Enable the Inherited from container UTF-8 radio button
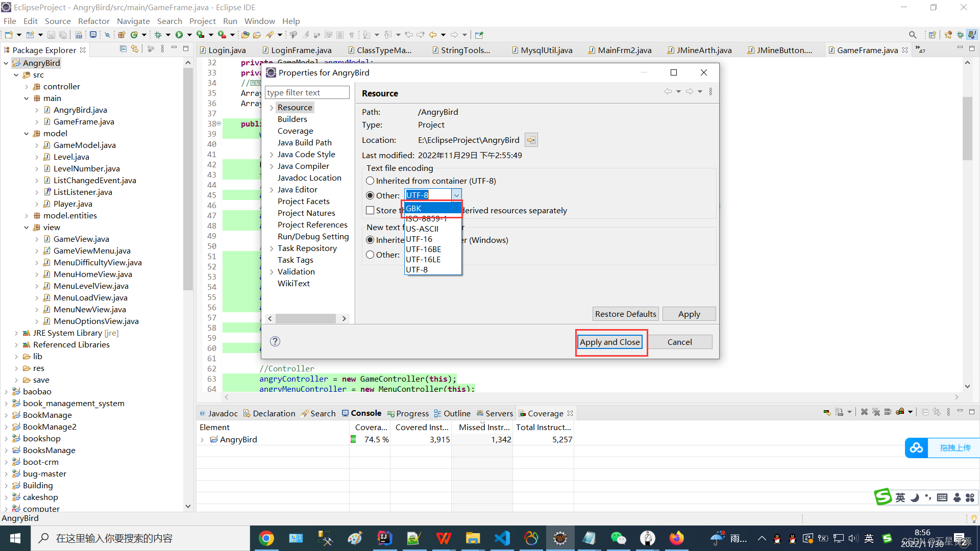The height and width of the screenshot is (551, 980). point(370,180)
